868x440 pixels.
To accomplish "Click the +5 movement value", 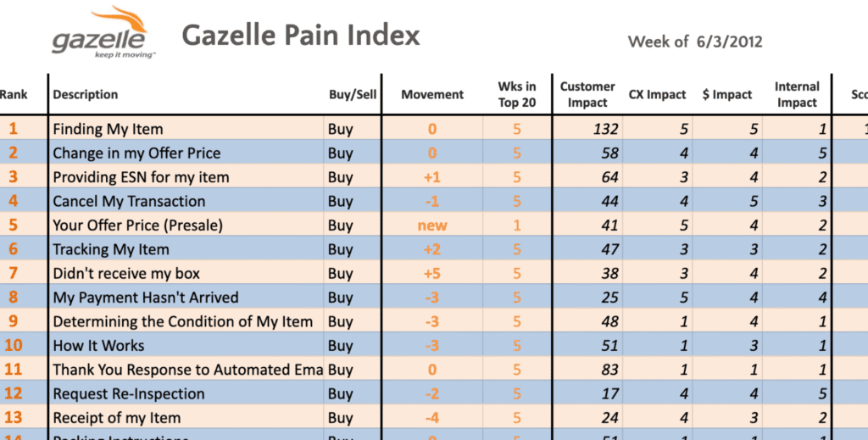I will point(432,274).
